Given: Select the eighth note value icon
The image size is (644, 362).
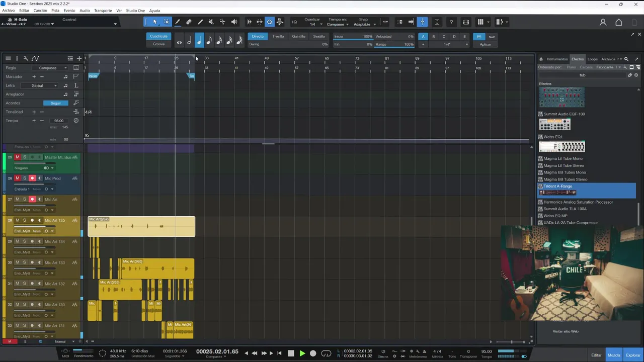Looking at the screenshot, I should [x=209, y=41].
